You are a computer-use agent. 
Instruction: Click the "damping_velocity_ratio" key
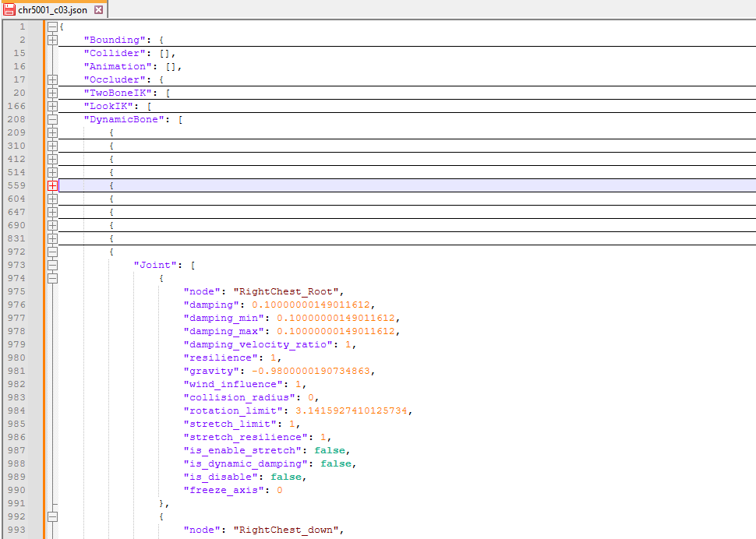pos(258,344)
